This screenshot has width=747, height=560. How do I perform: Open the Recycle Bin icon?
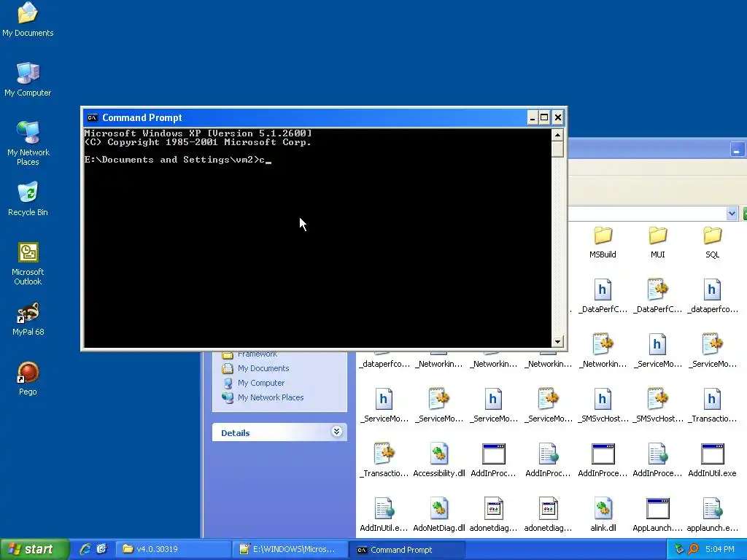28,198
